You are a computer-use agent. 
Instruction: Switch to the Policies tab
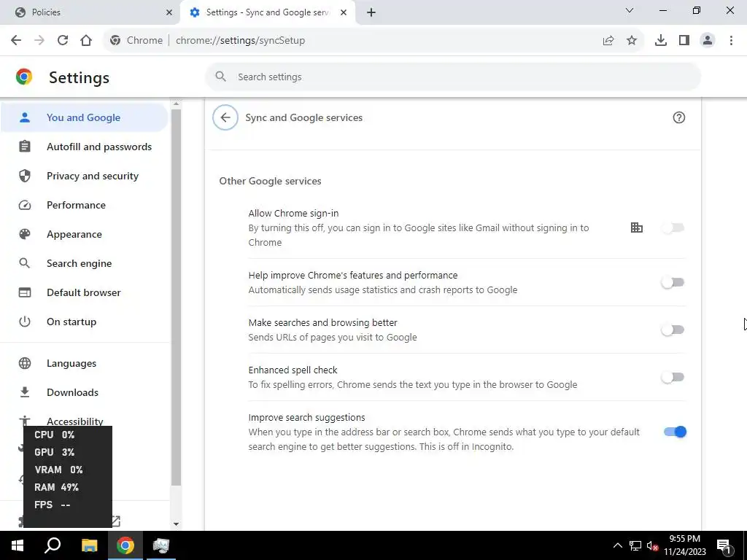(90, 12)
